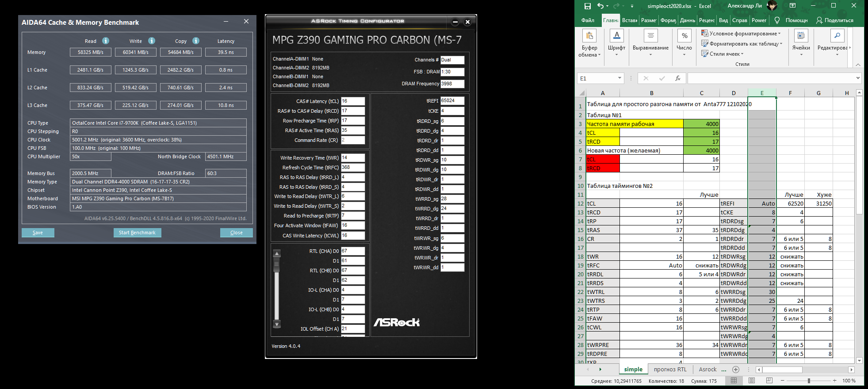Viewport: 868px width, 389px height.
Task: Click the Select All corner in Excel grid
Action: click(581, 93)
